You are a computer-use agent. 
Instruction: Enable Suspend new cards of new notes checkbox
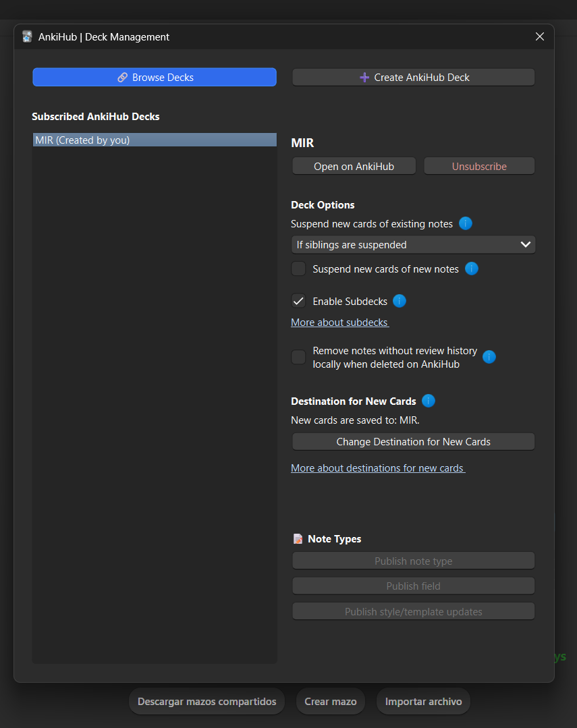[x=298, y=269]
